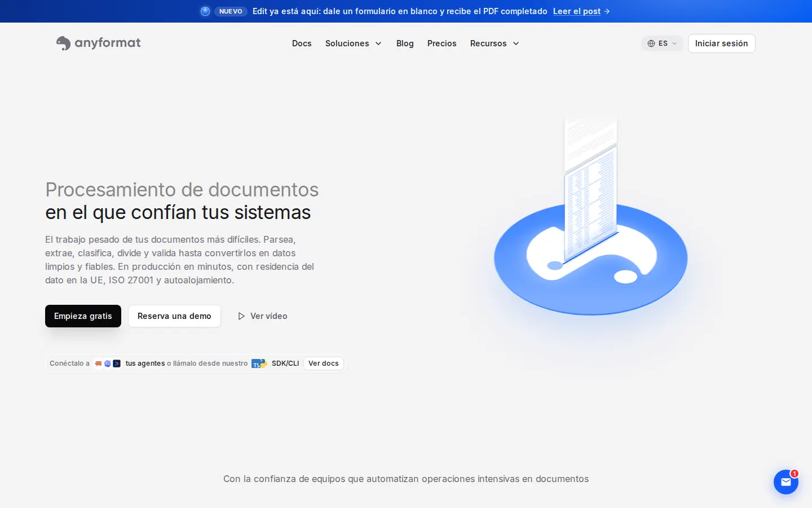Viewport: 812px width, 508px height.
Task: Click the Ver docs button
Action: [324, 364]
